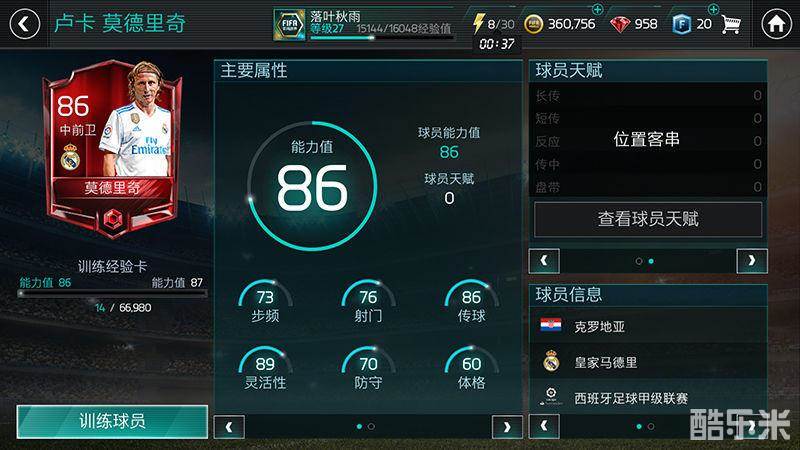
Task: Add FIFA points with plus icon
Action: (x=713, y=9)
